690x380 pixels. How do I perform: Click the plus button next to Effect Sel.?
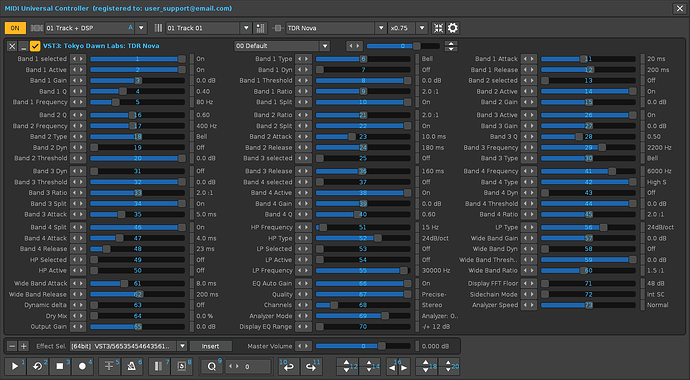pos(24,346)
